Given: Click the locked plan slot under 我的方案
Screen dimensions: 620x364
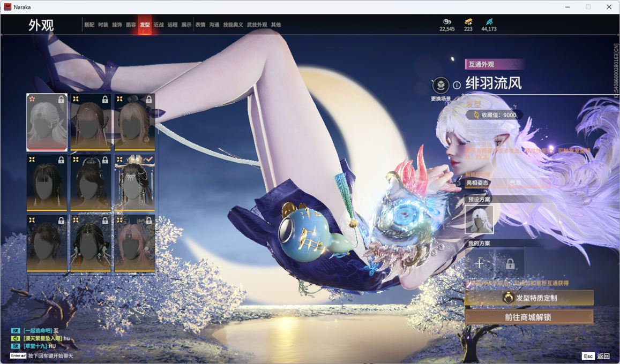Looking at the screenshot, I should point(510,263).
